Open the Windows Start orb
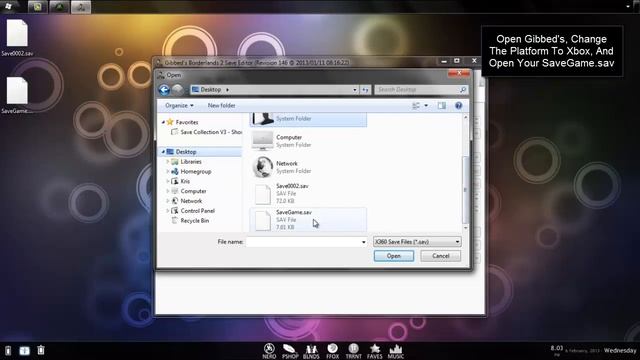The height and width of the screenshot is (360, 640). coord(9,6)
